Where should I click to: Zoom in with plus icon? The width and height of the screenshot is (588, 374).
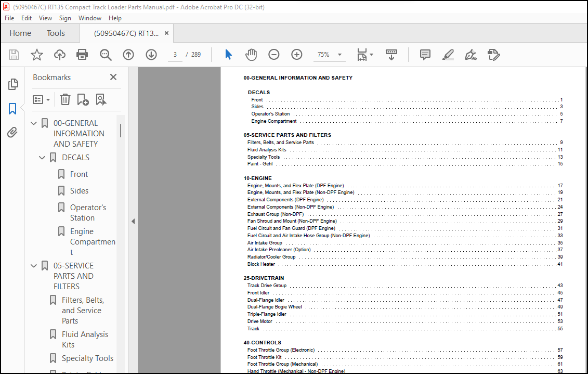point(297,55)
